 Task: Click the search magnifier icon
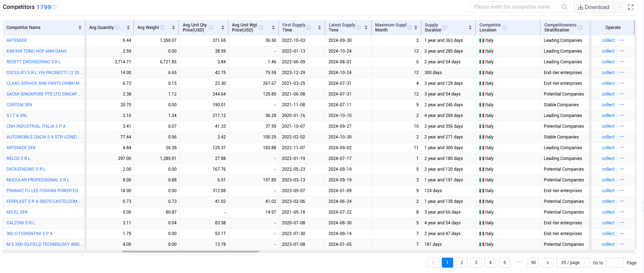pos(564,7)
